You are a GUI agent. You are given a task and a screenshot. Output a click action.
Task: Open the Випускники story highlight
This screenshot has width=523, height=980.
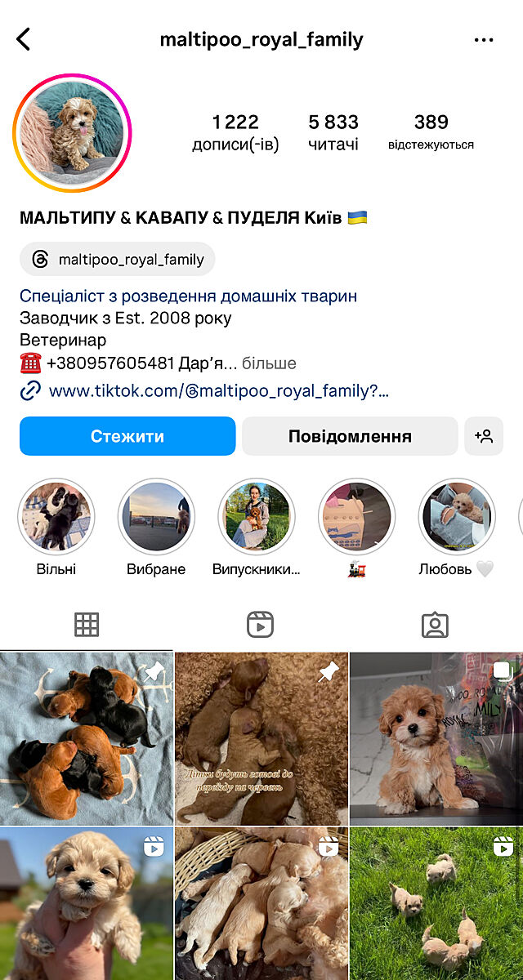tap(257, 517)
